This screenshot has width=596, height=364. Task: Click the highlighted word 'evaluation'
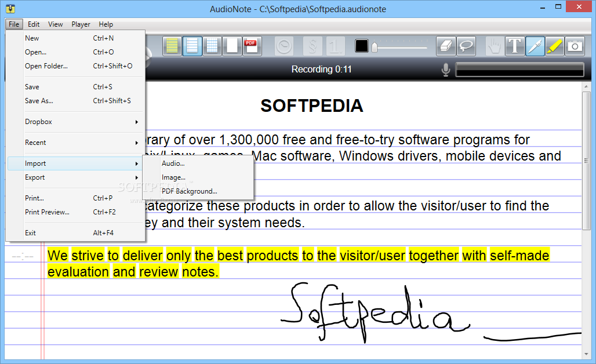pos(78,272)
